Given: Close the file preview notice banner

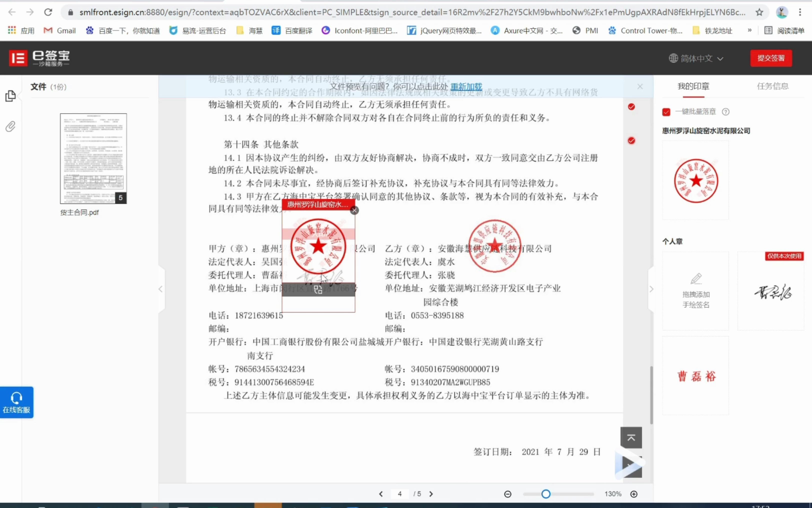Looking at the screenshot, I should [x=640, y=87].
